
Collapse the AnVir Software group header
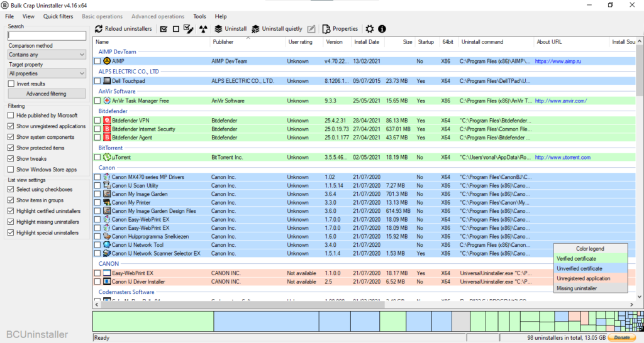(116, 91)
